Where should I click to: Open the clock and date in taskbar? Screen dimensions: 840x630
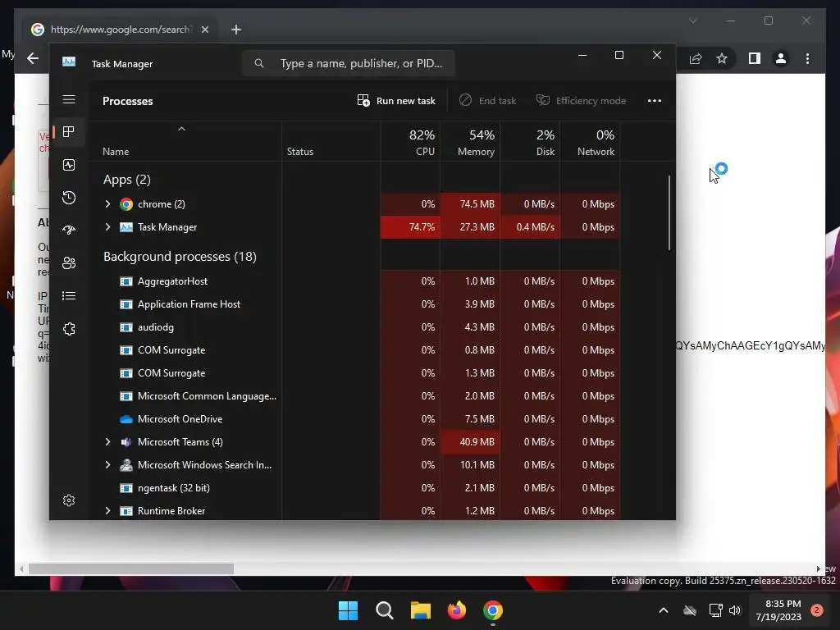point(778,610)
